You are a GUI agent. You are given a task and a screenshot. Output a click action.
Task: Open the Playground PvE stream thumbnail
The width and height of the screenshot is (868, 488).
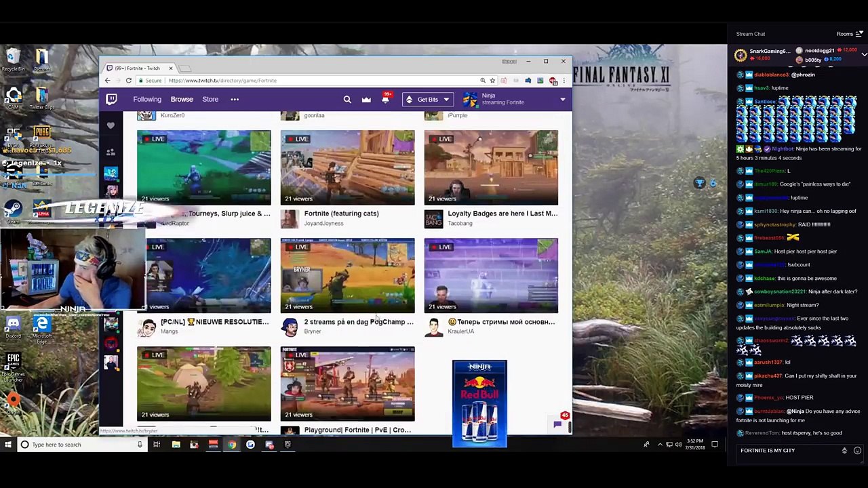pos(347,384)
